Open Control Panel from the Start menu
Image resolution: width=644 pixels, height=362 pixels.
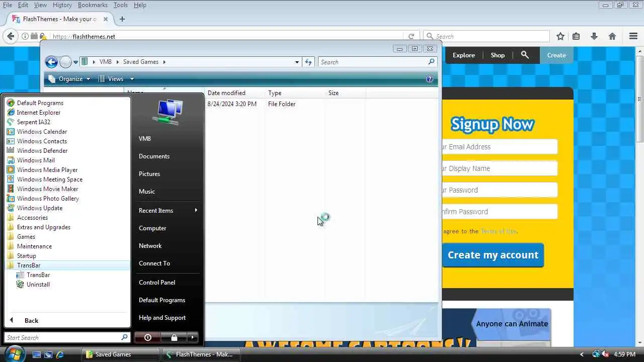tap(157, 283)
